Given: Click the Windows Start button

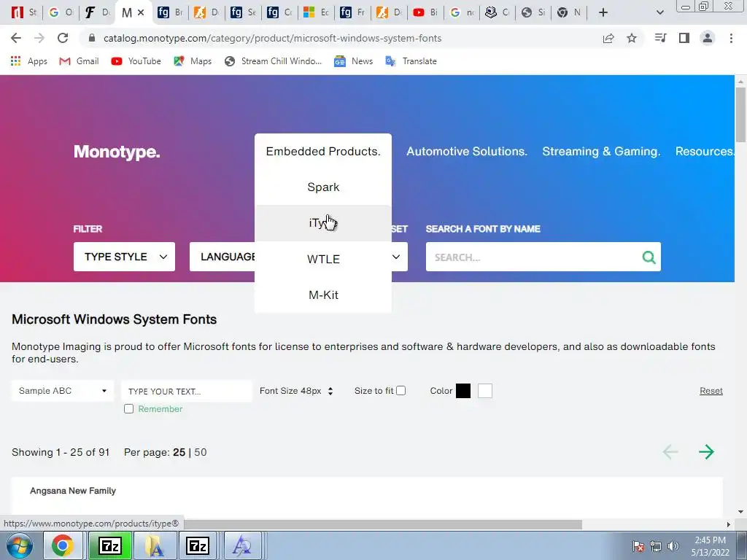Looking at the screenshot, I should [x=20, y=545].
